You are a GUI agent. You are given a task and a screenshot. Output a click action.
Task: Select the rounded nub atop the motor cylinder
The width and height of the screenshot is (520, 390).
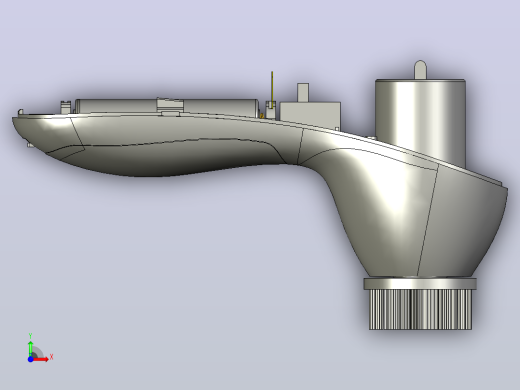pyautogui.click(x=420, y=70)
